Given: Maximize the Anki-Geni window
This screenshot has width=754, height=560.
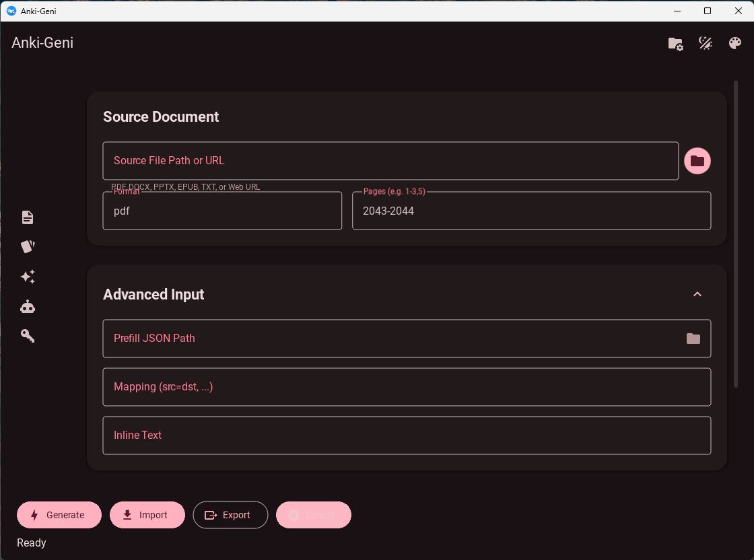Looking at the screenshot, I should click(x=708, y=11).
